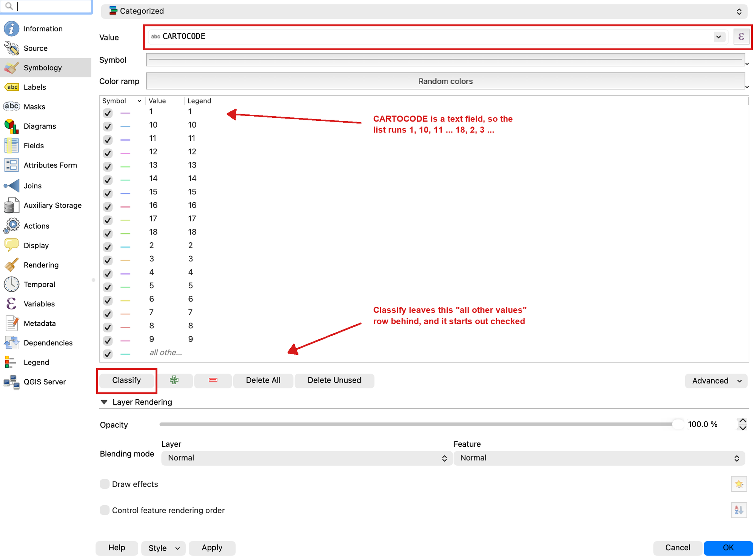Image resolution: width=755 pixels, height=560 pixels.
Task: Open the Fields section icon
Action: coord(11,146)
